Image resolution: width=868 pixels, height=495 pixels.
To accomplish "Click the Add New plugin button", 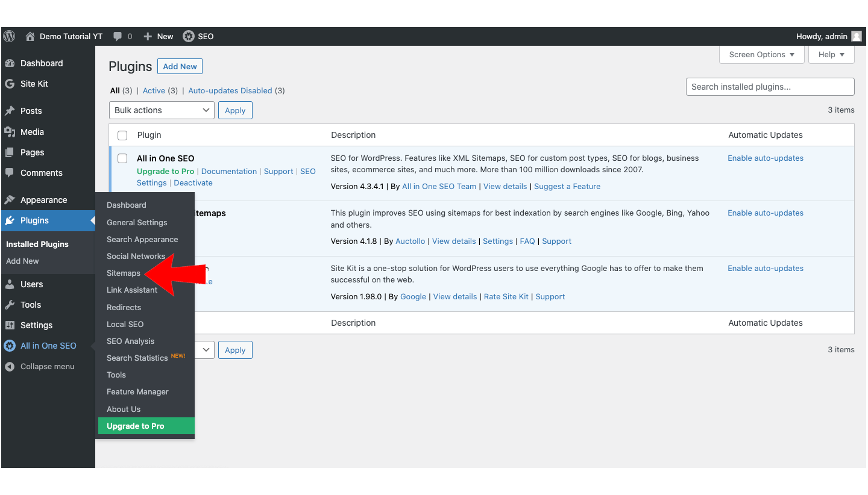I will tap(180, 66).
